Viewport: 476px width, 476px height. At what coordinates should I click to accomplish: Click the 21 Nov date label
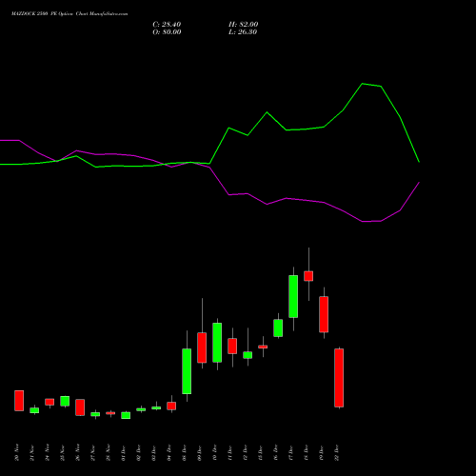pos(32,452)
